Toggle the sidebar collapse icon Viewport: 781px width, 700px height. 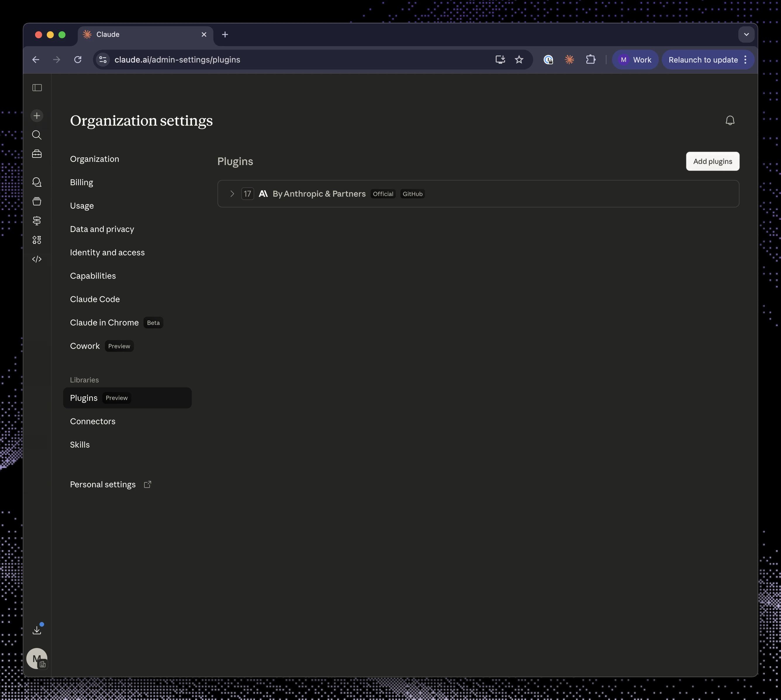[x=37, y=88]
